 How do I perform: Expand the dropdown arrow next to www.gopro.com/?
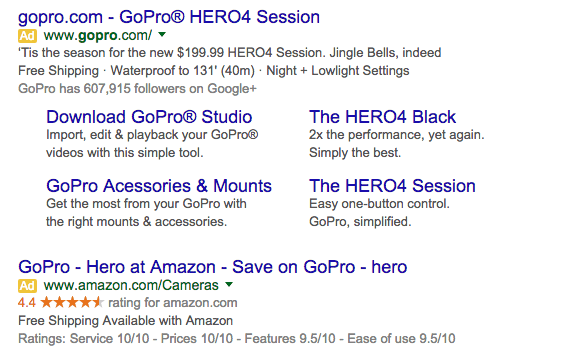coord(162,35)
